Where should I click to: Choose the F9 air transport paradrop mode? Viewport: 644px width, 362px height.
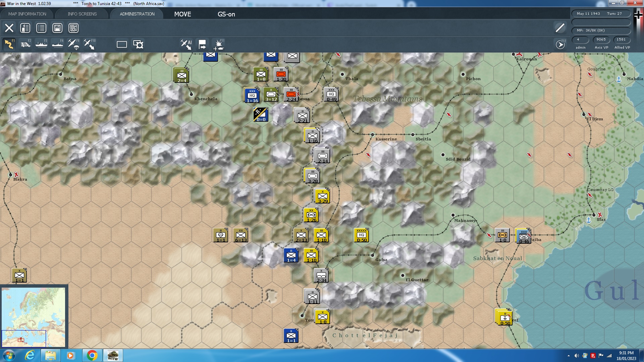[73, 44]
